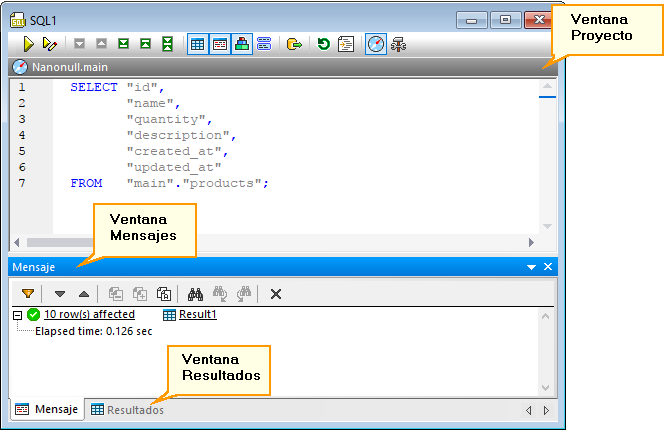Open the Result1 link
This screenshot has width=664, height=432.
pos(197,315)
